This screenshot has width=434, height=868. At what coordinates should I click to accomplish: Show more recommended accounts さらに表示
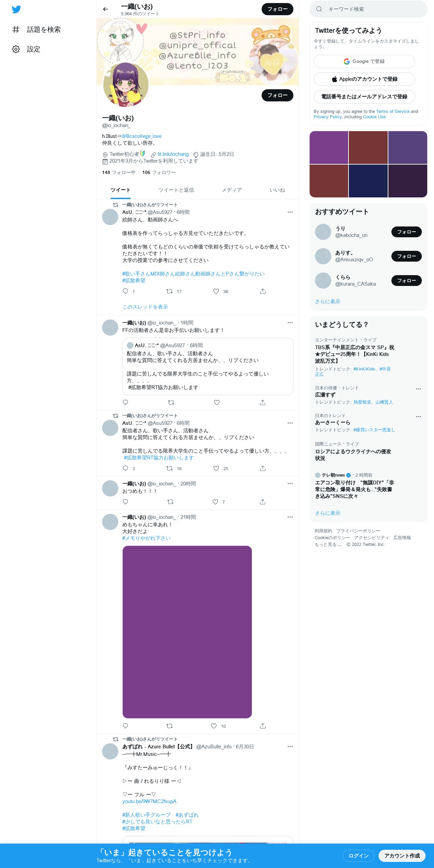click(328, 302)
